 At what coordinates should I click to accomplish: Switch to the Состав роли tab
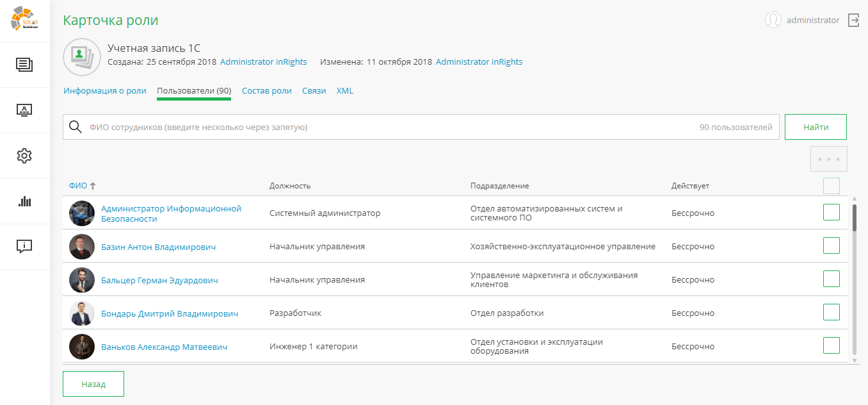pos(266,91)
